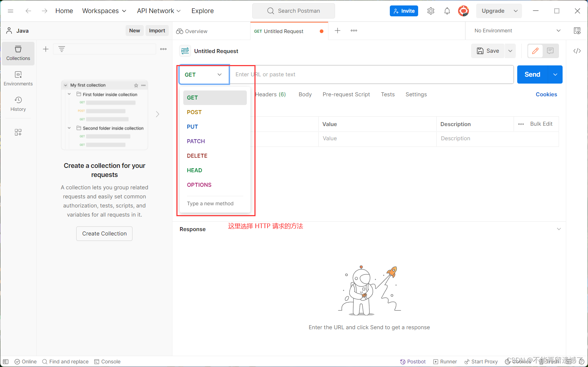This screenshot has height=367, width=588.
Task: Open Console in status bar
Action: coord(107,362)
